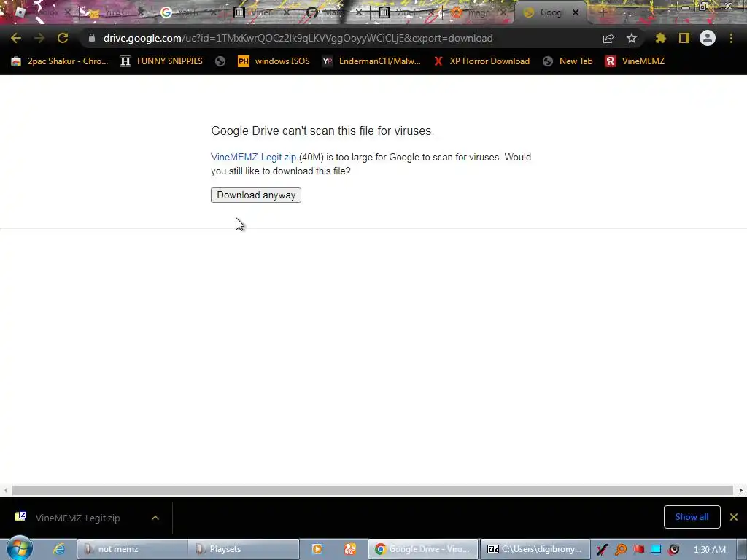The height and width of the screenshot is (560, 747).
Task: Launch Internet Explorer from the taskbar
Action: point(59,549)
